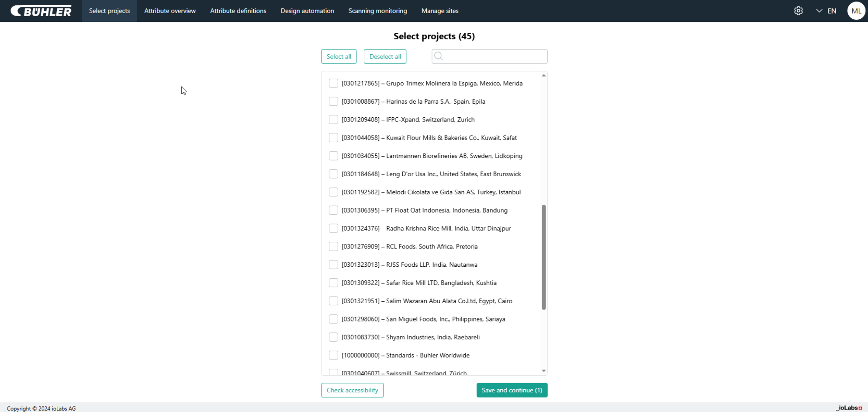Check Grupo Trimex Molinera la Espiga project
The height and width of the screenshot is (412, 868).
click(x=333, y=83)
